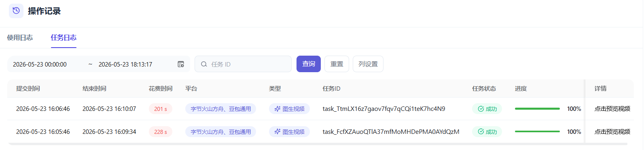
Task: Open the 列设置 column settings button
Action: [x=368, y=64]
